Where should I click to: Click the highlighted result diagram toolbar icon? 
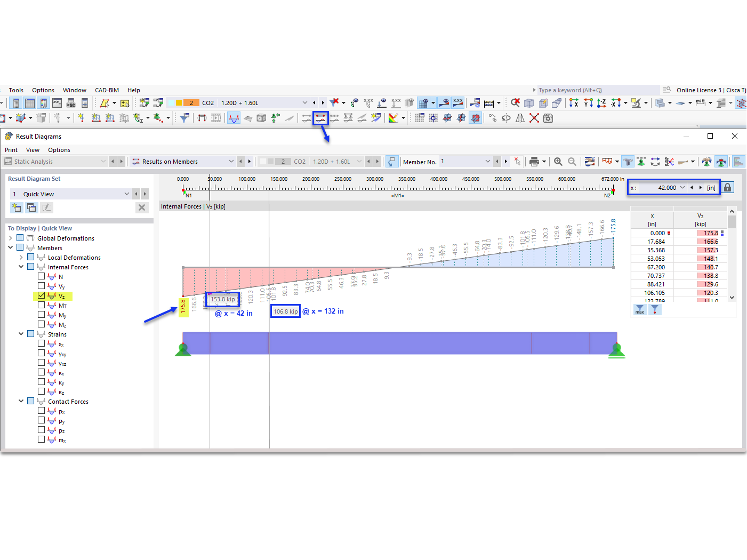pos(320,118)
